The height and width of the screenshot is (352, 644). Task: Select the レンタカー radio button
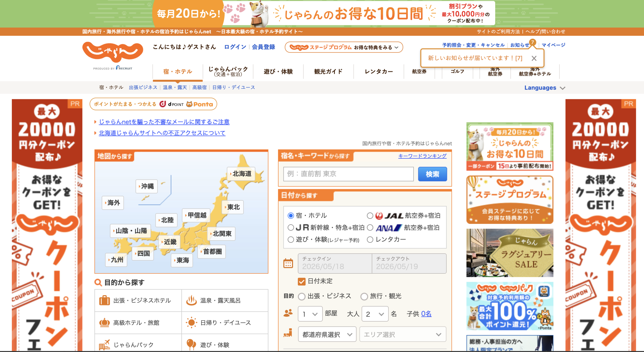pyautogui.click(x=370, y=239)
